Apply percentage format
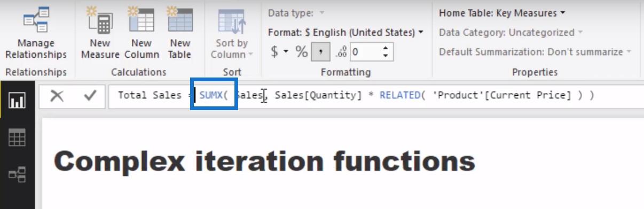This screenshot has height=209, width=644. point(302,52)
